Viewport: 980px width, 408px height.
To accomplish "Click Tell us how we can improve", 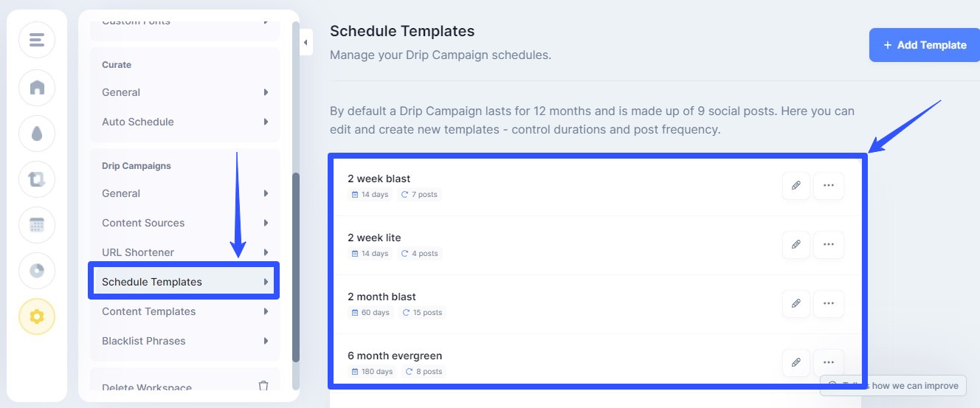I will pyautogui.click(x=893, y=385).
